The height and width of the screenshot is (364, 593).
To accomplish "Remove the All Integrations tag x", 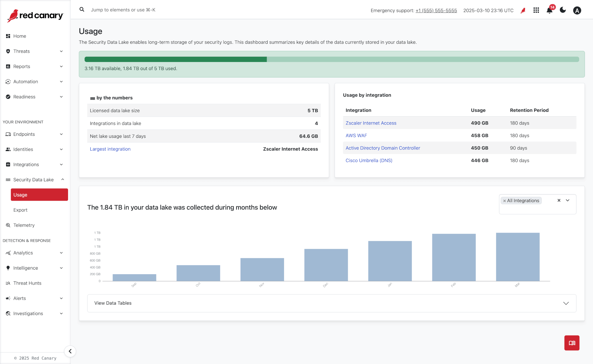I will coord(504,201).
